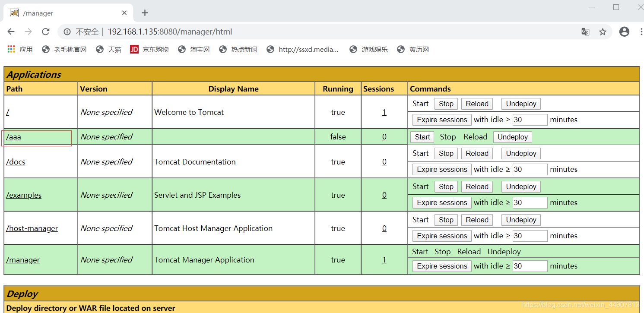The height and width of the screenshot is (313, 644).
Task: Reload the /host-manager application
Action: click(x=477, y=220)
